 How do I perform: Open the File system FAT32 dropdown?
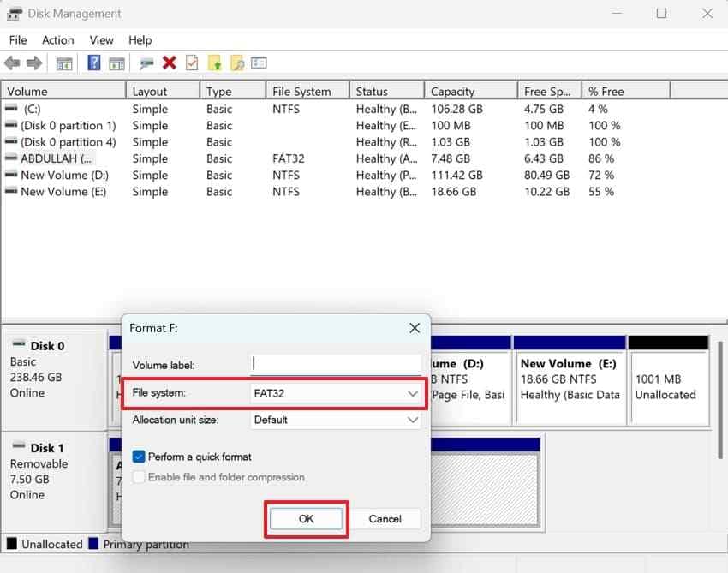click(x=335, y=393)
